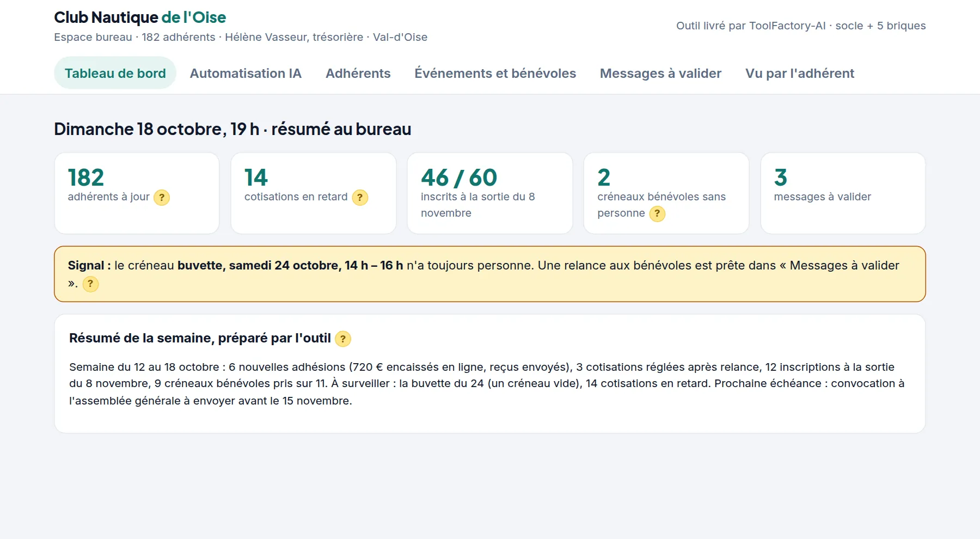980x539 pixels.
Task: Click the '182' adhérents à jour figure
Action: coord(86,177)
